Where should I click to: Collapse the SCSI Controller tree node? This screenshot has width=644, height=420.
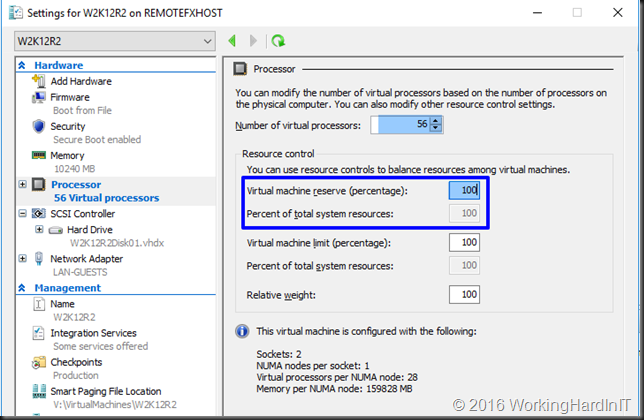click(x=23, y=213)
